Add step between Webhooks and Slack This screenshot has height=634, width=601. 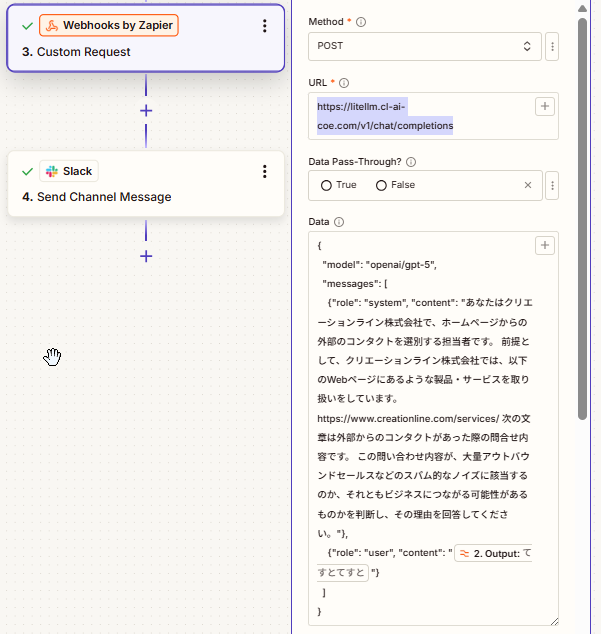click(x=146, y=110)
